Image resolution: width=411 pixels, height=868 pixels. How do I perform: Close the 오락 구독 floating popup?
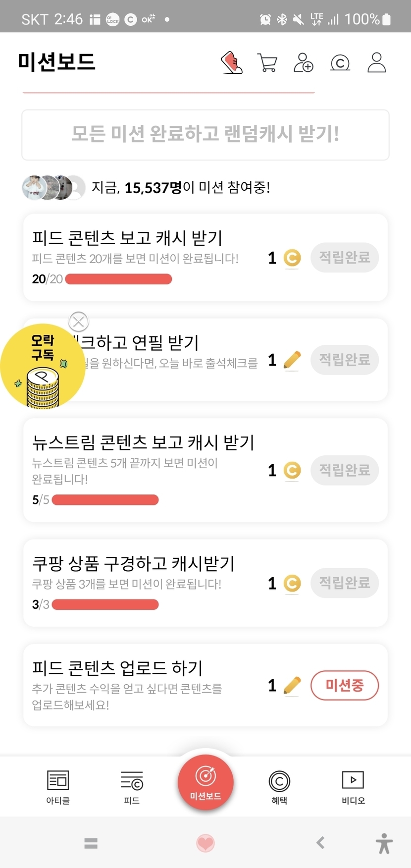[78, 322]
